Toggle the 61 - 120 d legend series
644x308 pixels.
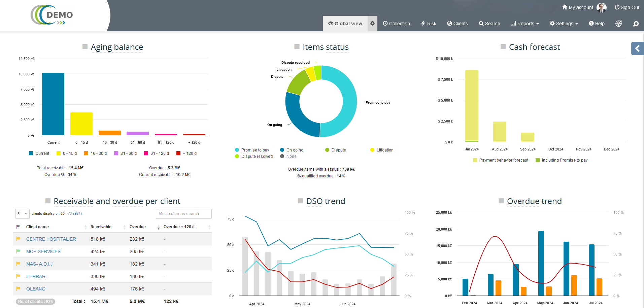click(x=157, y=153)
